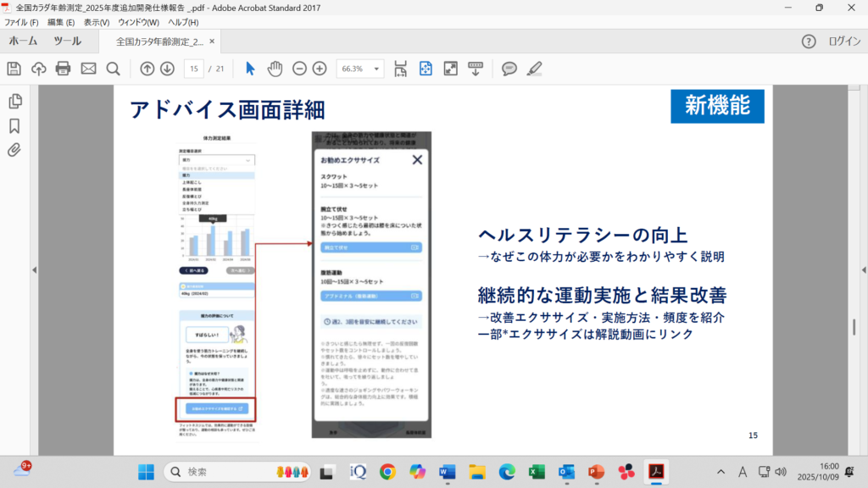Click the page number input field
Screen dimensions: 868x488
[x=194, y=69]
